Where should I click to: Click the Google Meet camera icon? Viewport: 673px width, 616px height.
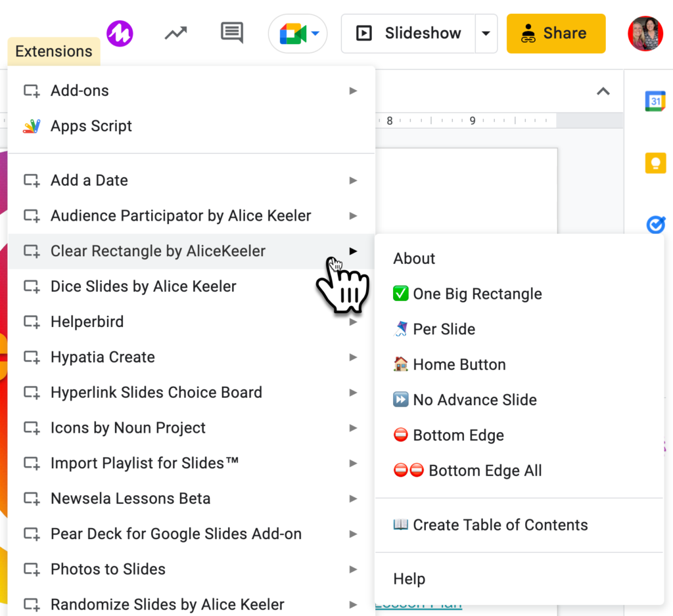click(x=292, y=34)
